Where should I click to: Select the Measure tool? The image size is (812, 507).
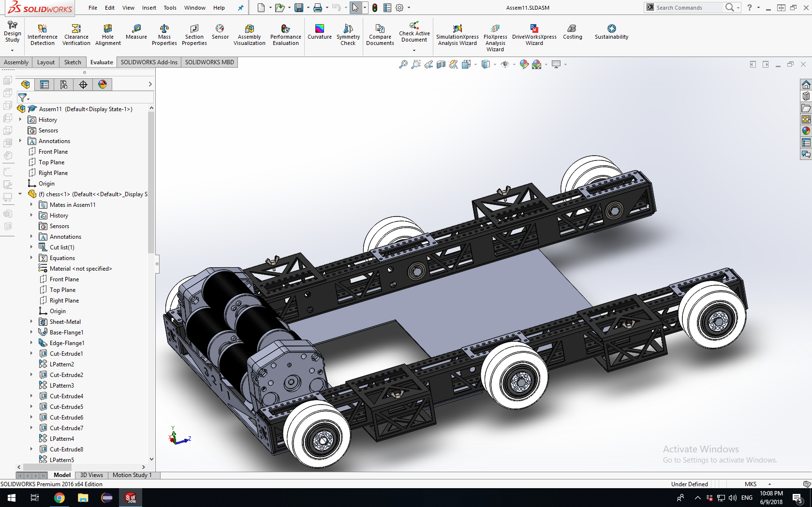(x=136, y=32)
